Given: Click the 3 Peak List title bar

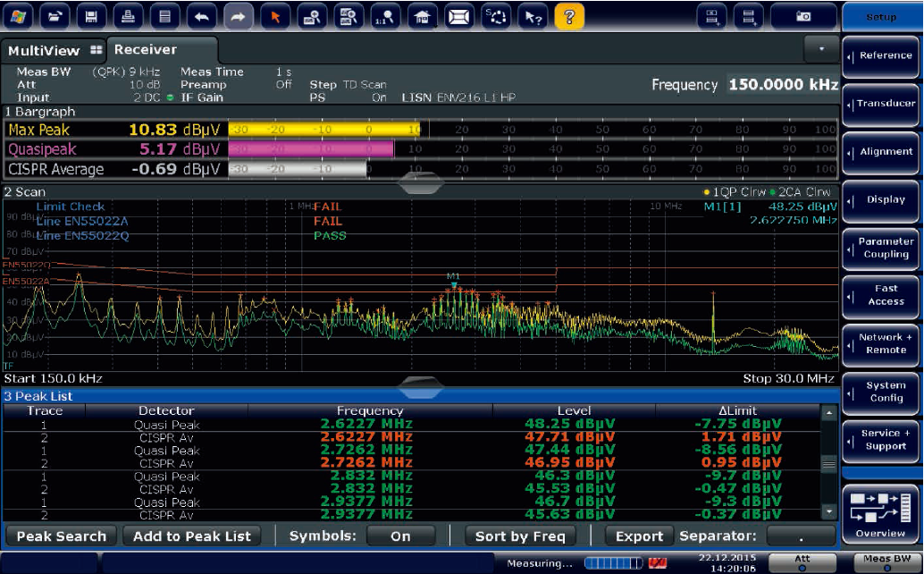Looking at the screenshot, I should click(x=420, y=396).
